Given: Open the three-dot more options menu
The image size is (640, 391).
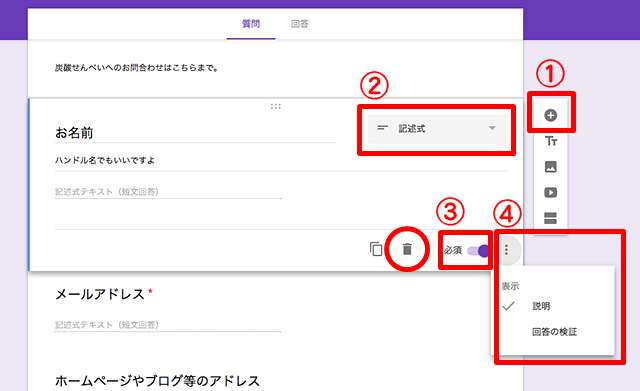Looking at the screenshot, I should [x=507, y=249].
